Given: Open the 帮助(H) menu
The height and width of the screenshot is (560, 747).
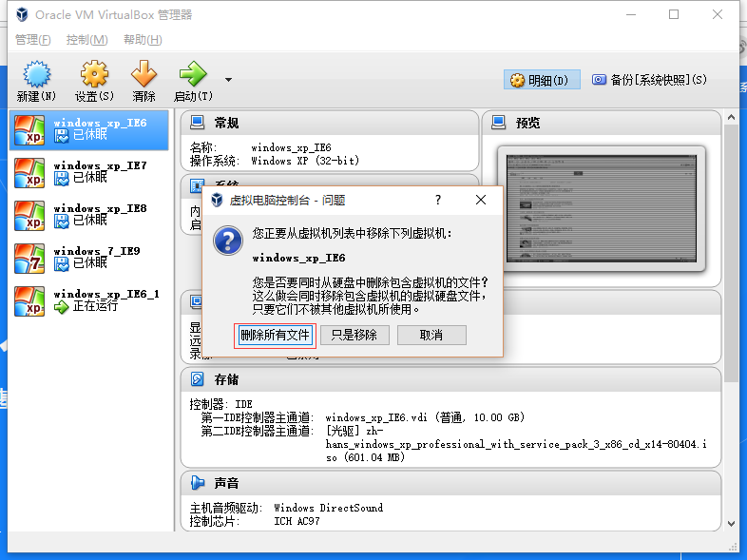Looking at the screenshot, I should 143,40.
